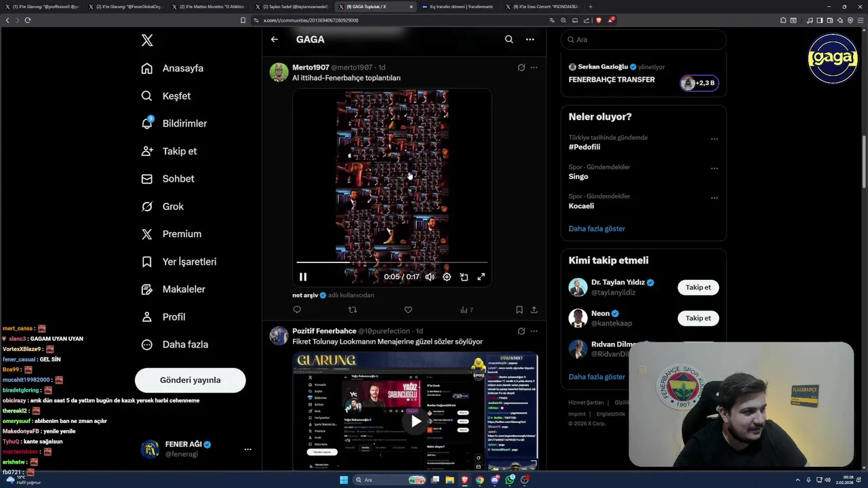Screen dimensions: 868x488
Task: Go back with the GAGA back arrow
Action: click(x=275, y=39)
